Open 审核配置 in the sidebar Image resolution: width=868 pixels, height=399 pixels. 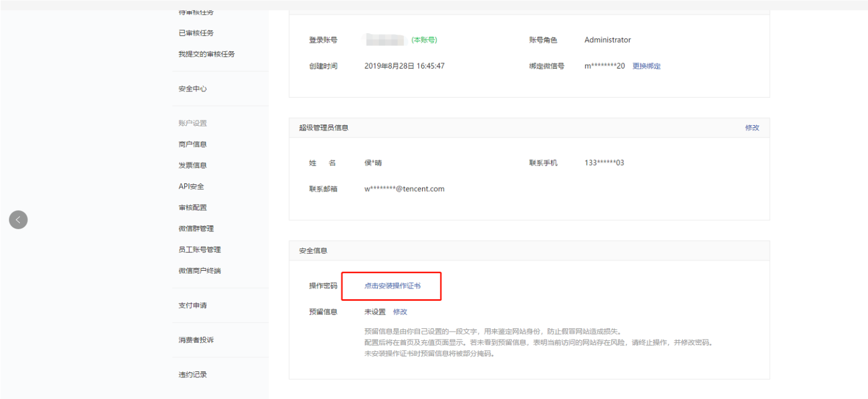[x=192, y=208]
